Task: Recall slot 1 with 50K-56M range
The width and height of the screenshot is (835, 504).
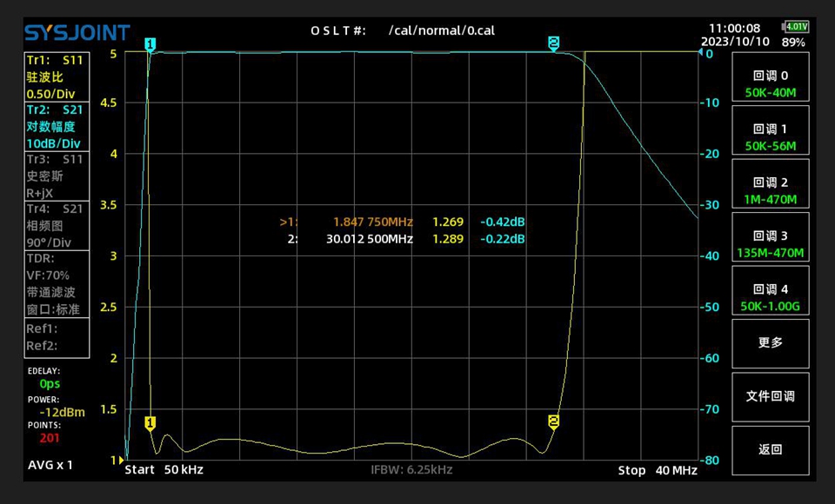Action: coord(770,136)
